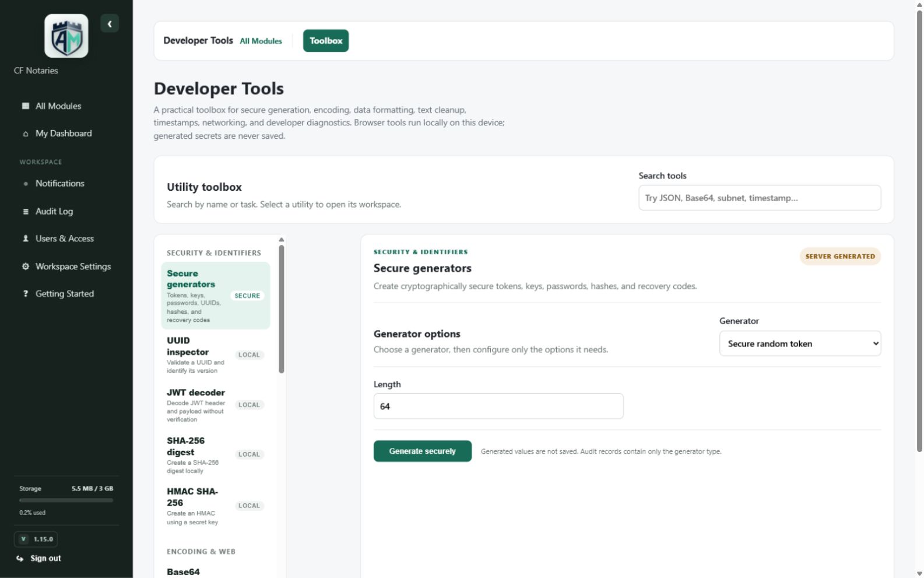Click the storage usage progress bar
924x578 pixels.
[66, 500]
